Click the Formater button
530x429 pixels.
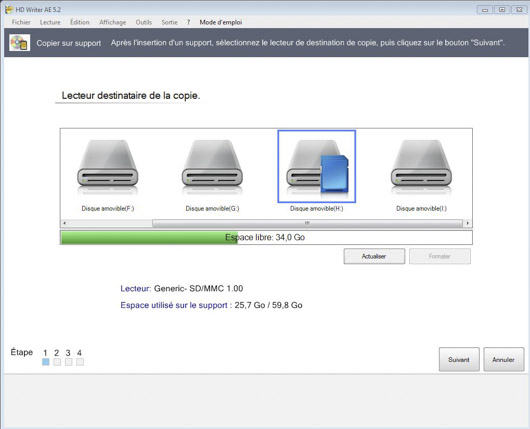(x=440, y=256)
